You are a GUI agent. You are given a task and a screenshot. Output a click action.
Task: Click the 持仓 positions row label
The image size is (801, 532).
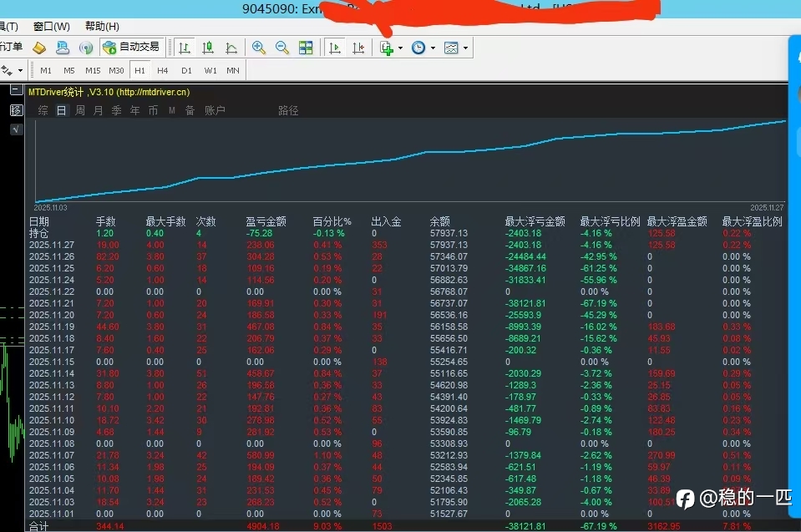[x=38, y=233]
